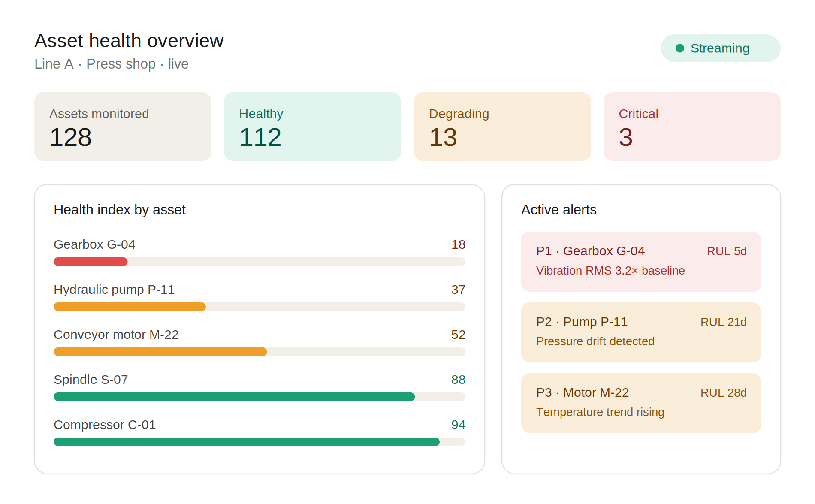Click the Streaming status pill

(x=720, y=48)
